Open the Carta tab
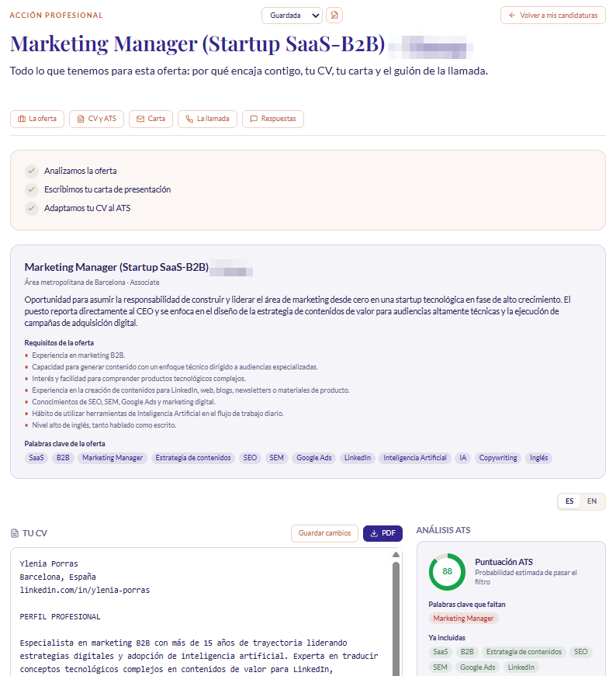Screen dimensions: 616x676 151,119
